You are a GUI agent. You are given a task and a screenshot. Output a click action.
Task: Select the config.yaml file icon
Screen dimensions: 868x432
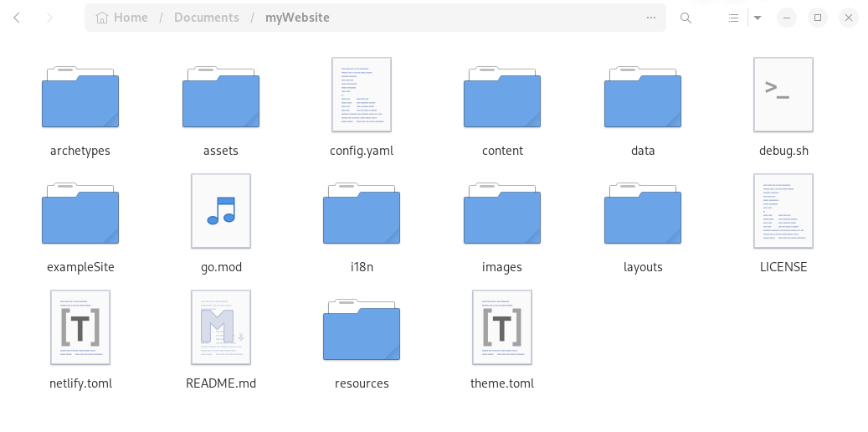361,95
